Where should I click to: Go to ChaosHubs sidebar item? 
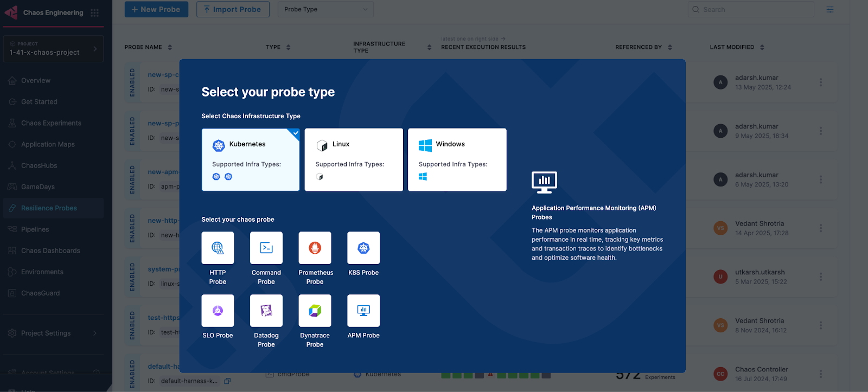pyautogui.click(x=39, y=166)
